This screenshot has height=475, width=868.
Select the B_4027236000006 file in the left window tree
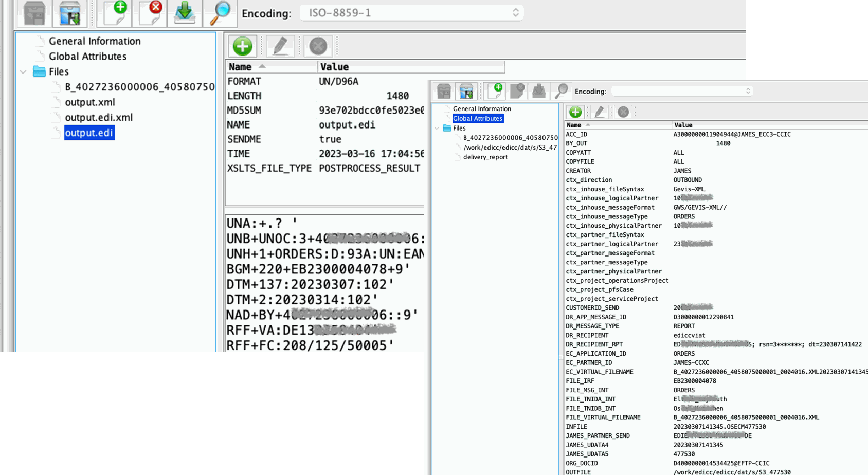coord(140,87)
